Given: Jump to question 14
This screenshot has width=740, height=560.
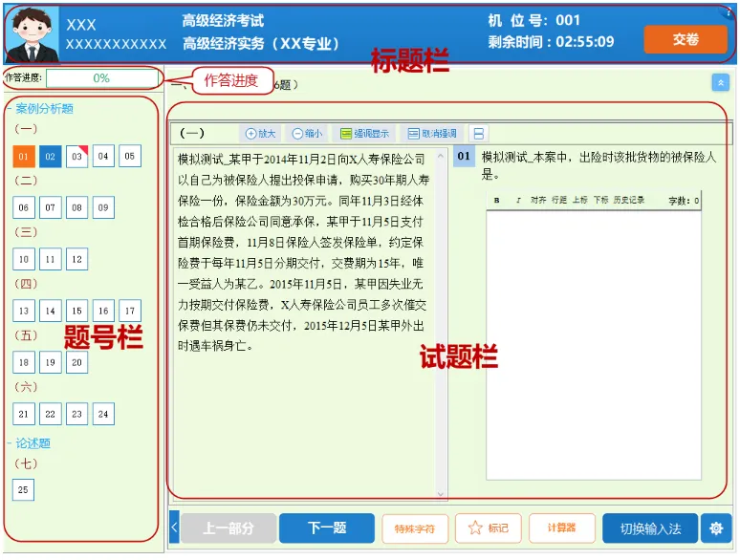Looking at the screenshot, I should [x=50, y=311].
